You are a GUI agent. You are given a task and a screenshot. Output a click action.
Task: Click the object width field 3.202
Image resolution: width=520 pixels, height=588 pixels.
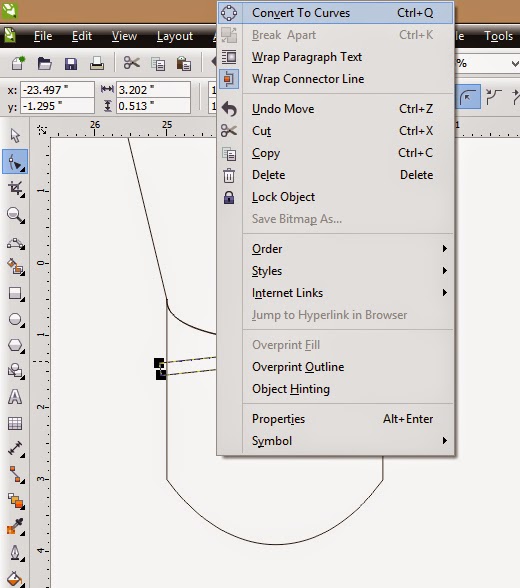(x=153, y=90)
